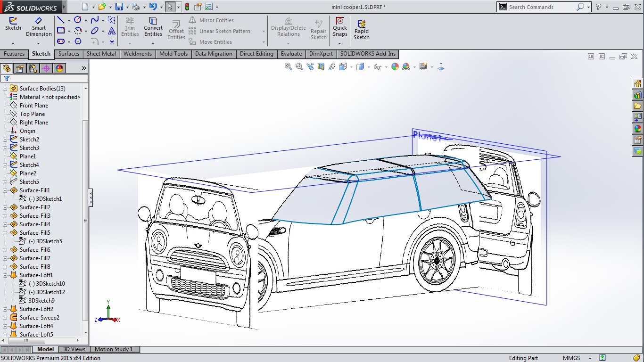Click the MMGS unit system in status bar
Viewport: 644px width, 362px height.
(x=571, y=358)
